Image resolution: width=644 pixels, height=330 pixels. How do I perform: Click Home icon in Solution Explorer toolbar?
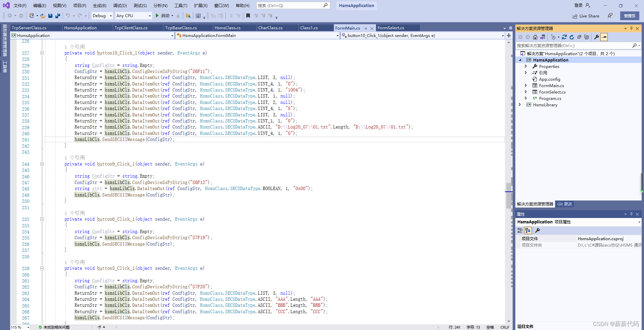(x=535, y=37)
